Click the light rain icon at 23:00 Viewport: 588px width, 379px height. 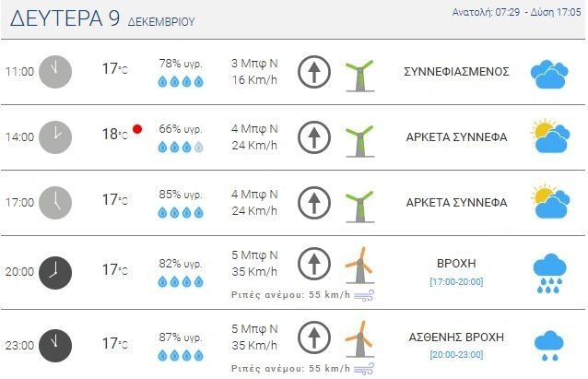(549, 345)
